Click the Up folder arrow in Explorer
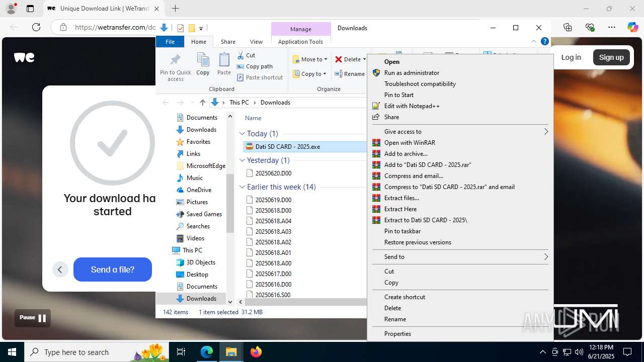644x362 pixels. 202,103
